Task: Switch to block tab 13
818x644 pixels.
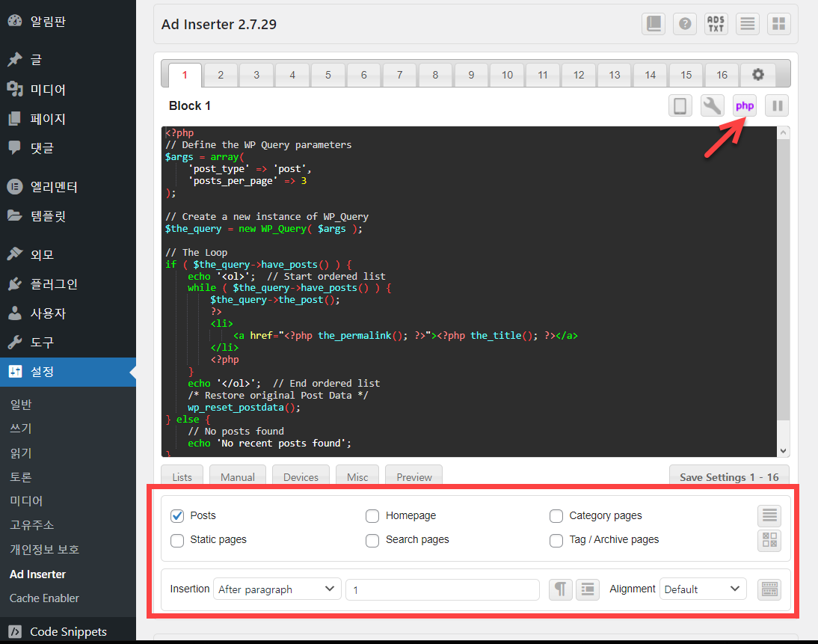Action: coord(615,75)
